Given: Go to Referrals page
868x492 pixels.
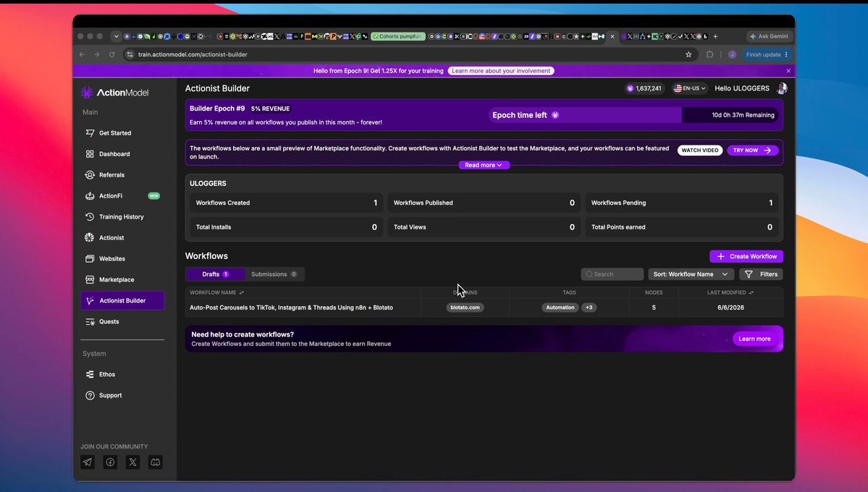Looking at the screenshot, I should [x=111, y=175].
